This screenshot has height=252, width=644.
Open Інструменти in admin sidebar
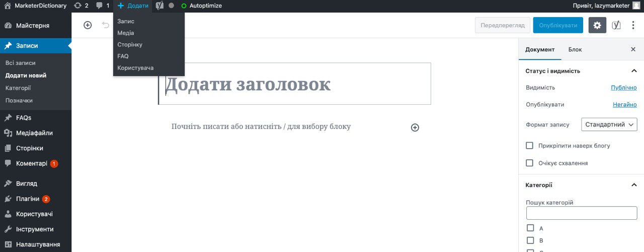[36, 229]
